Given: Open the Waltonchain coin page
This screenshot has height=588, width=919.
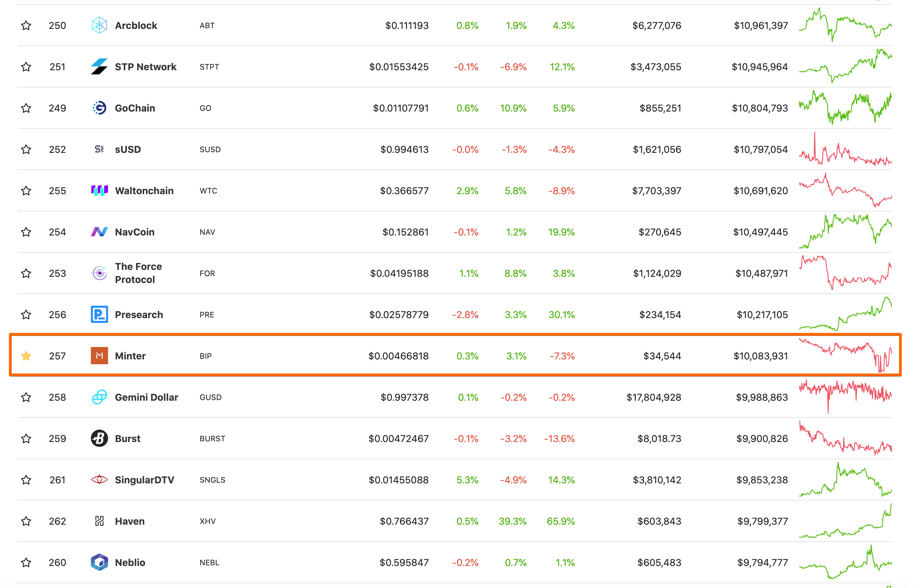Looking at the screenshot, I should click(144, 190).
